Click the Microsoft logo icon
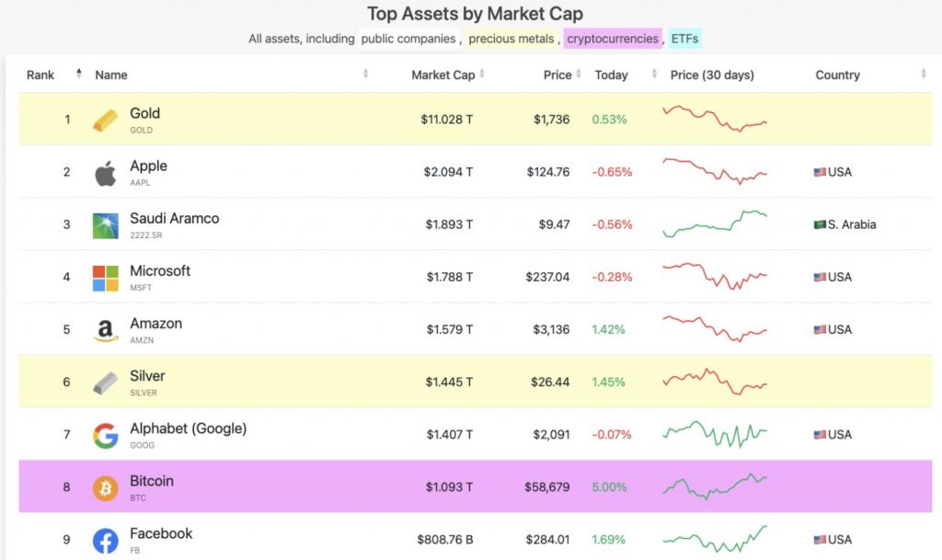The width and height of the screenshot is (942, 560). [x=106, y=278]
